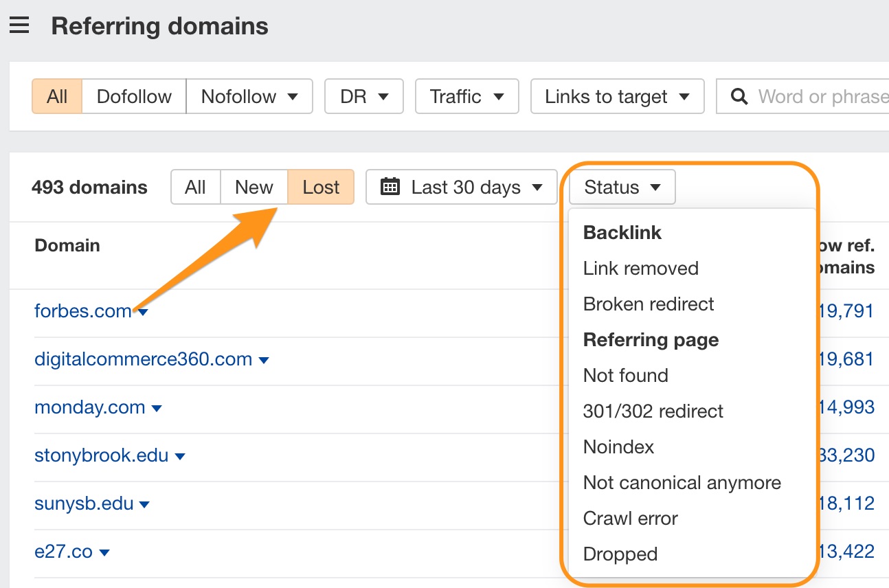Image resolution: width=889 pixels, height=588 pixels.
Task: Expand the Links to target dropdown
Action: (617, 96)
